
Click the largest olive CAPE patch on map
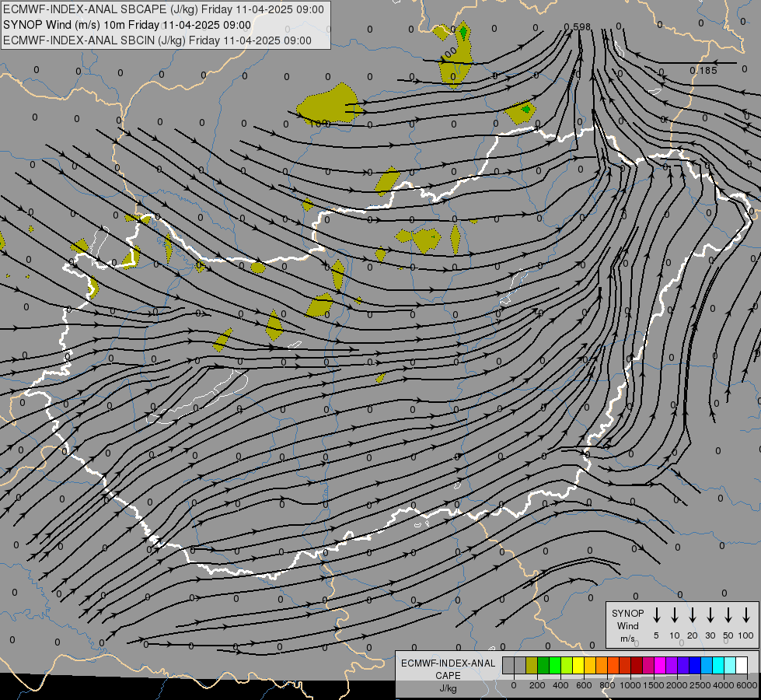coord(329,104)
